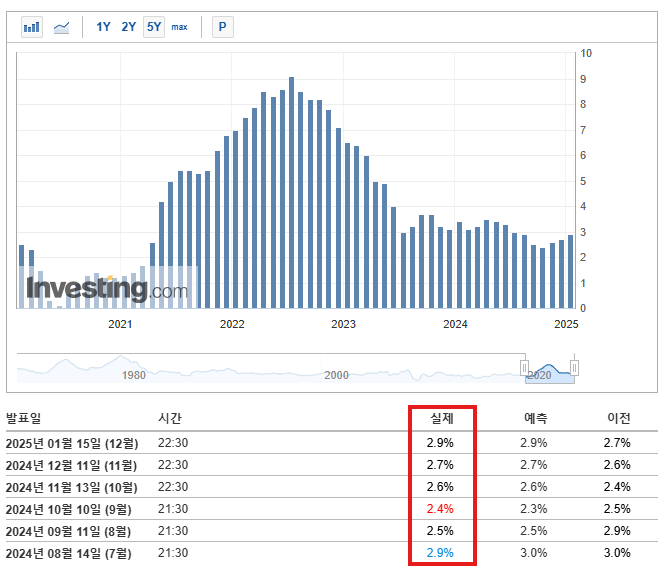The width and height of the screenshot is (664, 576).
Task: Click the 2021 x-axis label
Action: pyautogui.click(x=120, y=324)
